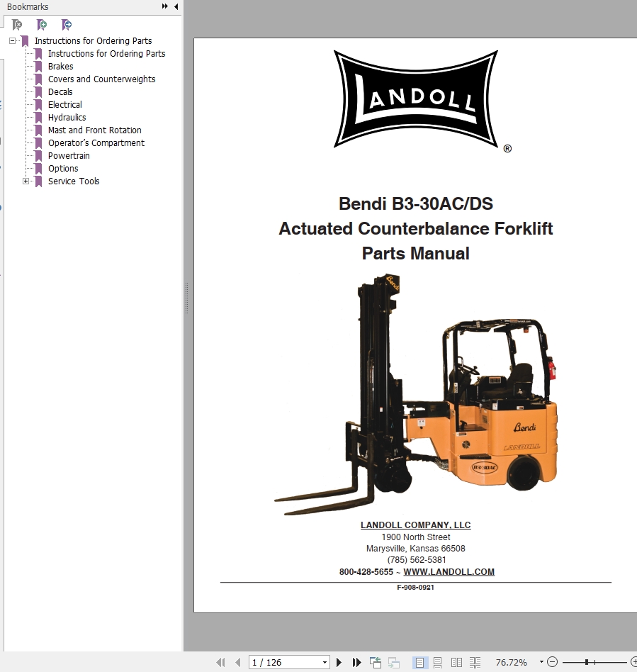Image resolution: width=637 pixels, height=672 pixels.
Task: Click the Bookmarks panel title
Action: pyautogui.click(x=28, y=7)
